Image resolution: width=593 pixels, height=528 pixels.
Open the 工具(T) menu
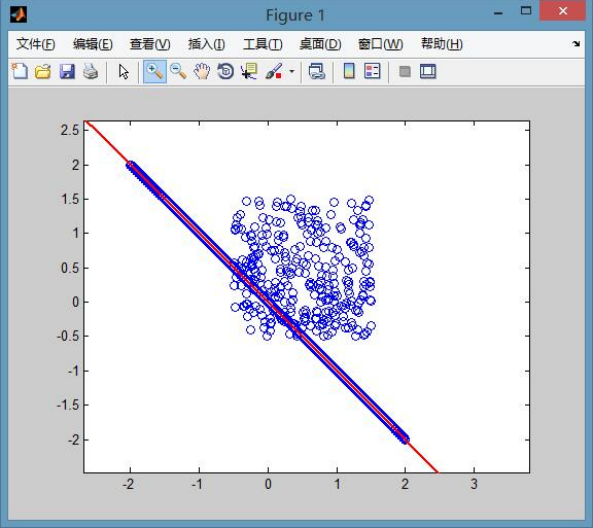pyautogui.click(x=262, y=44)
